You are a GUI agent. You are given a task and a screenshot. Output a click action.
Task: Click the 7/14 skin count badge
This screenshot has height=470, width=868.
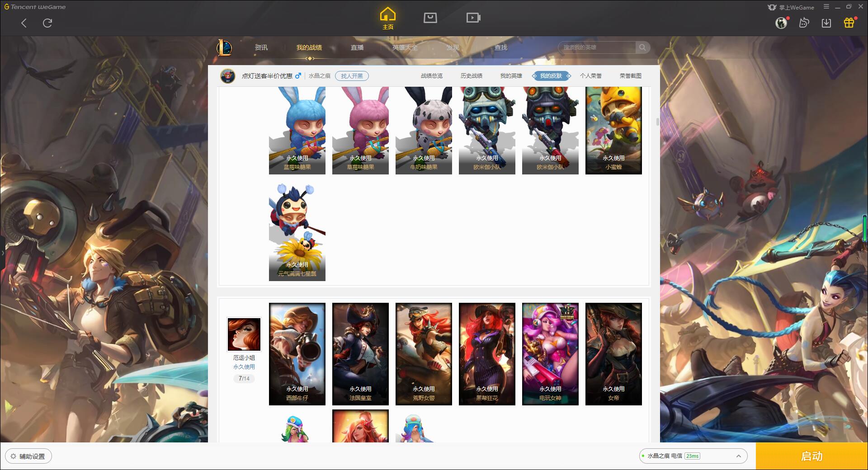click(x=244, y=379)
